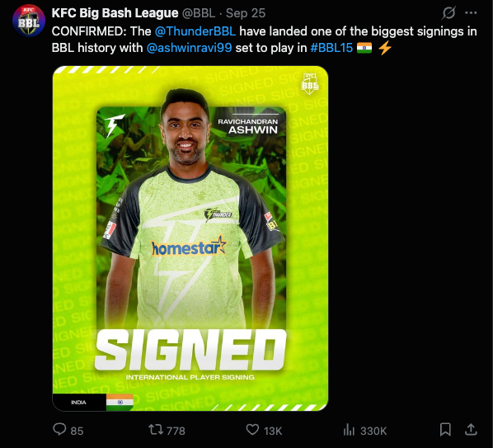Open the Sep 25 timestamp link
This screenshot has height=448, width=493.
click(x=246, y=13)
